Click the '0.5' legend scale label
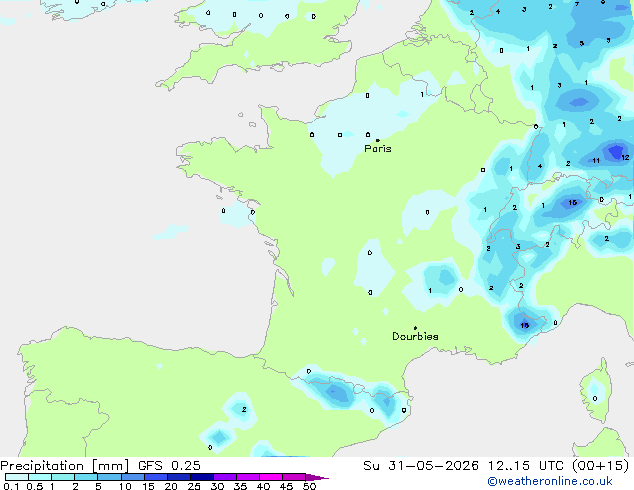The image size is (634, 490). tap(34, 486)
